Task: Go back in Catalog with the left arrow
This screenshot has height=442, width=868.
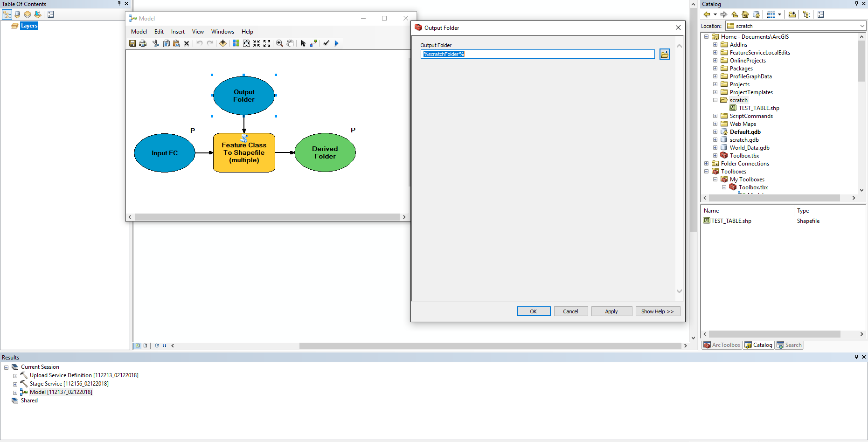Action: point(707,14)
